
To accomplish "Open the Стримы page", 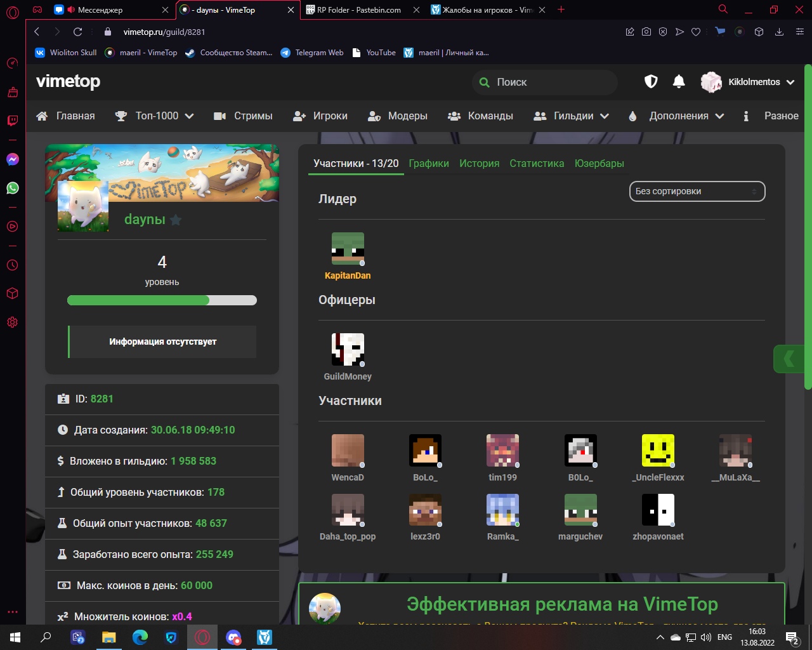I will [243, 116].
